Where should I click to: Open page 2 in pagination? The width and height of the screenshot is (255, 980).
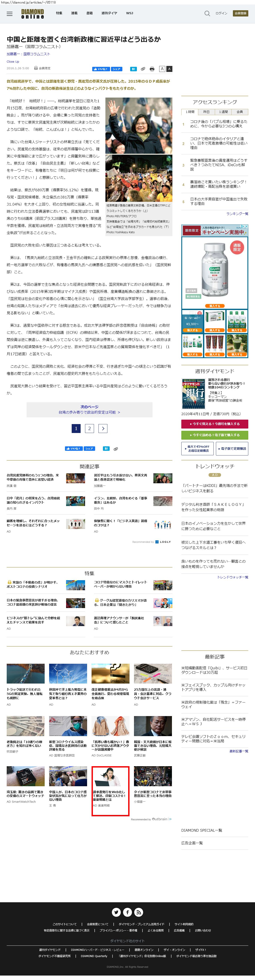90,428
